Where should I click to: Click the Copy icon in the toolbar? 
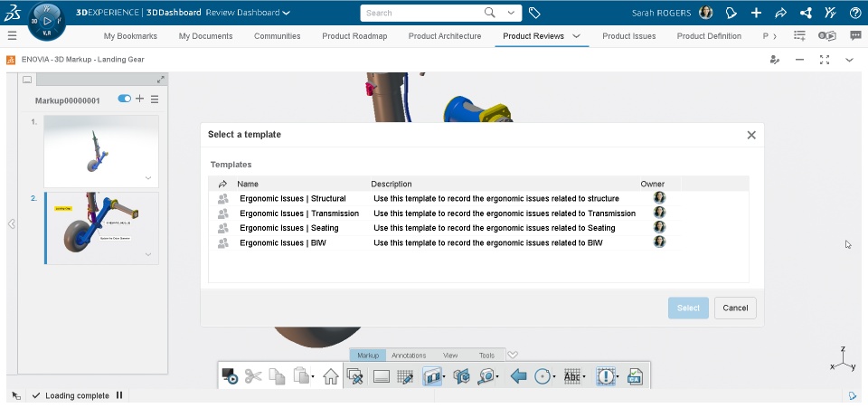click(277, 376)
